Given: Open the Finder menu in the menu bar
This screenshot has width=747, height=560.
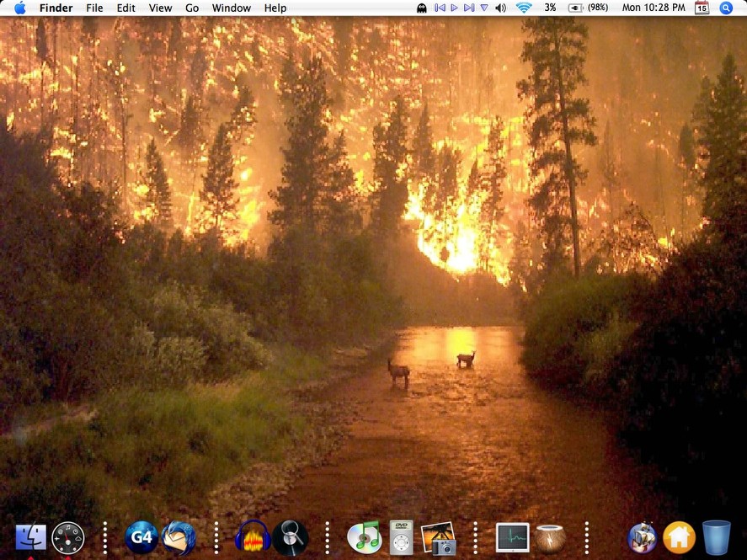Looking at the screenshot, I should click(56, 8).
